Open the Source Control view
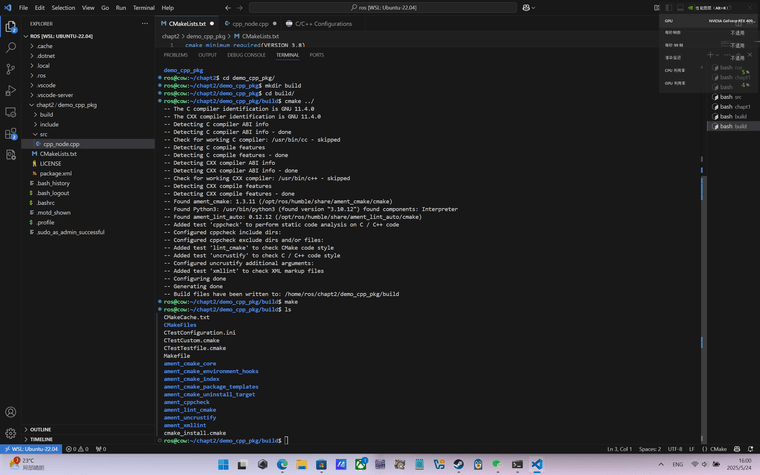Viewport: 760px width, 475px height. (11, 69)
